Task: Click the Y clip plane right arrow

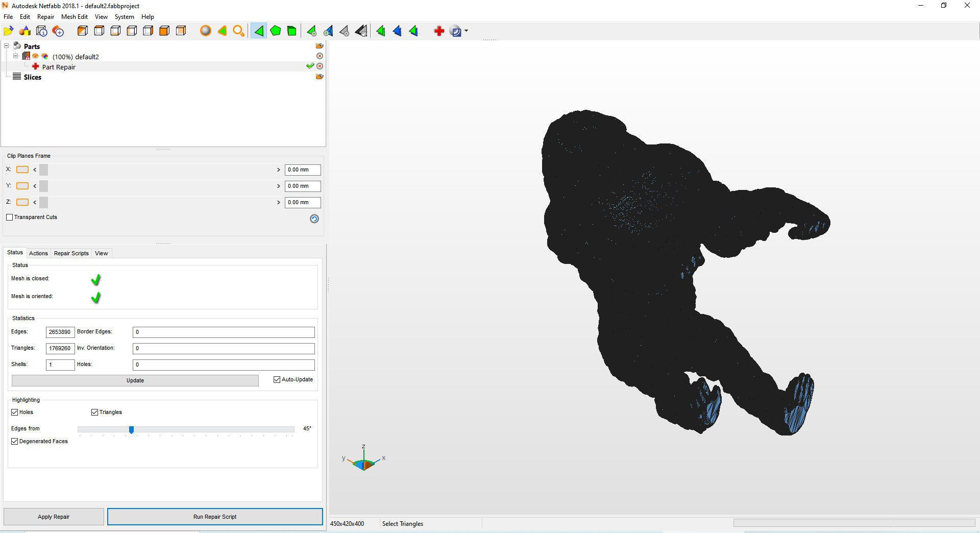Action: click(279, 186)
